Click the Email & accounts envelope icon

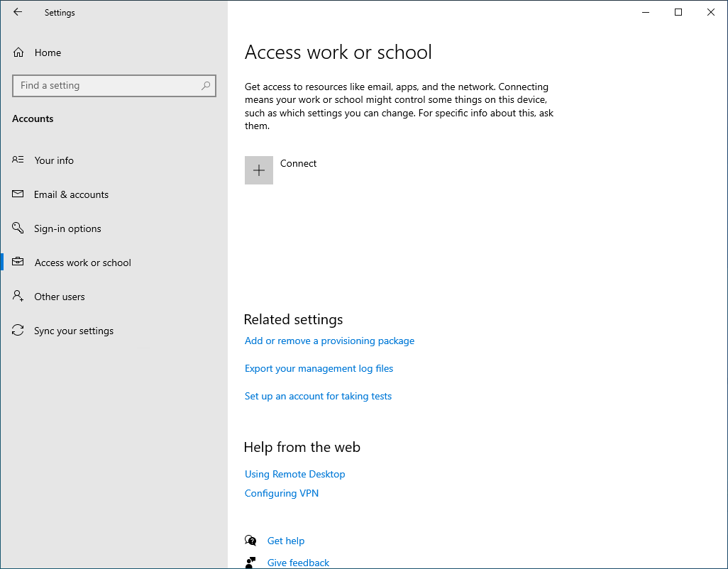[18, 194]
